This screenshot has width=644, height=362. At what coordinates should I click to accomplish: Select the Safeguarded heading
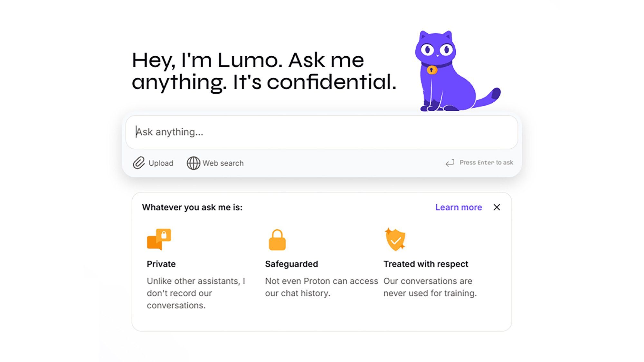[x=291, y=264]
